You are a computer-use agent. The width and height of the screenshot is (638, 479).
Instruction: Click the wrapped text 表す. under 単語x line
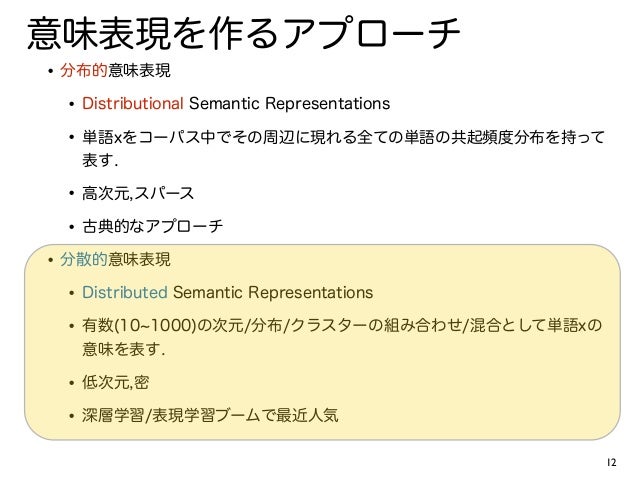coord(101,159)
